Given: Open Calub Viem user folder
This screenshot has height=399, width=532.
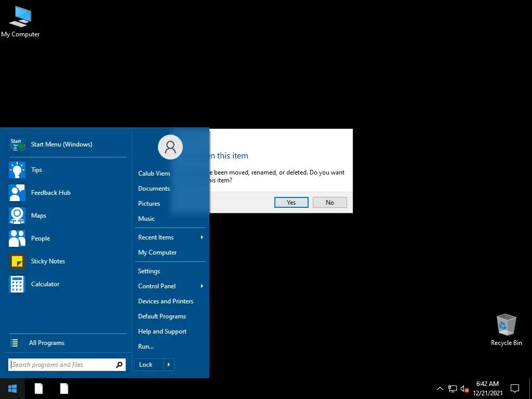Looking at the screenshot, I should coord(154,174).
